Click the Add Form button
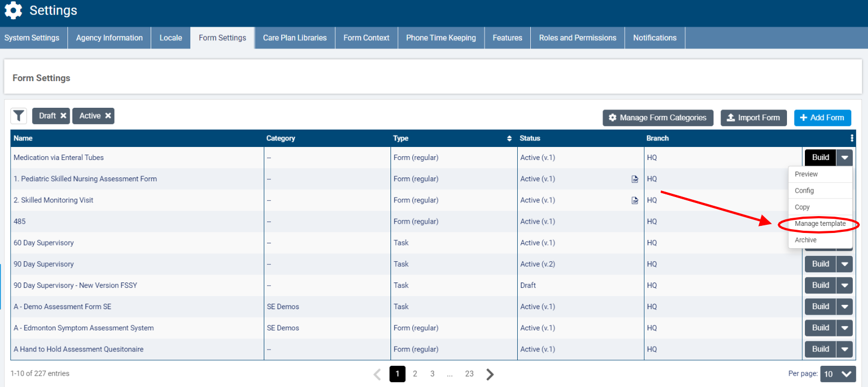 coord(822,118)
